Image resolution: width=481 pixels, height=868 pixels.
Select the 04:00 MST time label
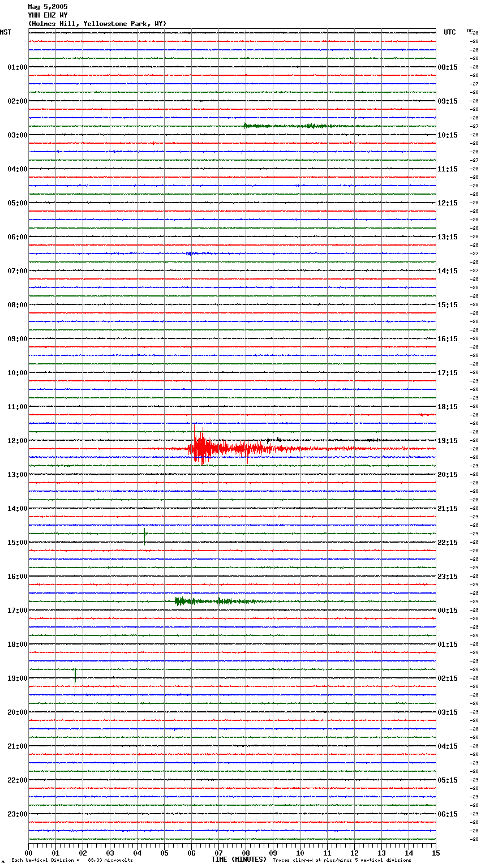18,169
